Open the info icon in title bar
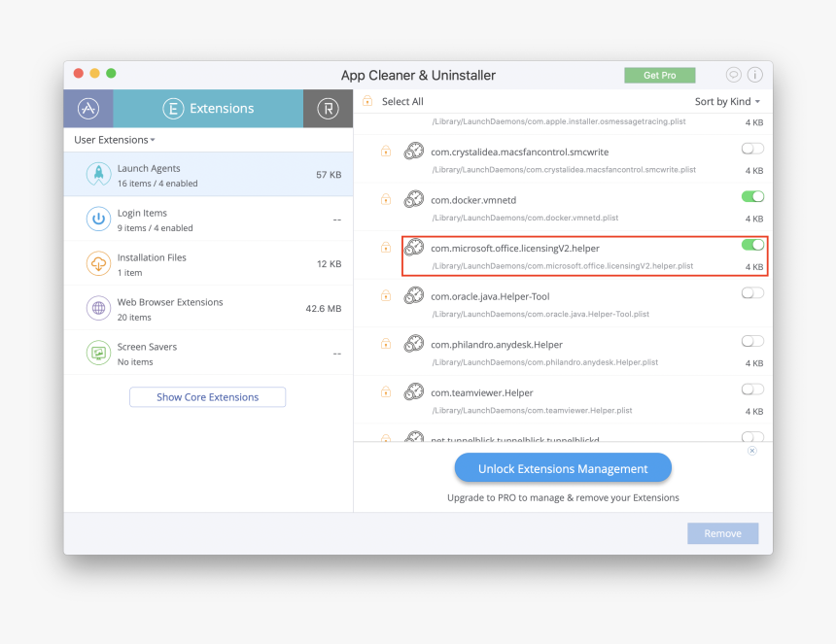Image resolution: width=836 pixels, height=644 pixels. pos(755,75)
